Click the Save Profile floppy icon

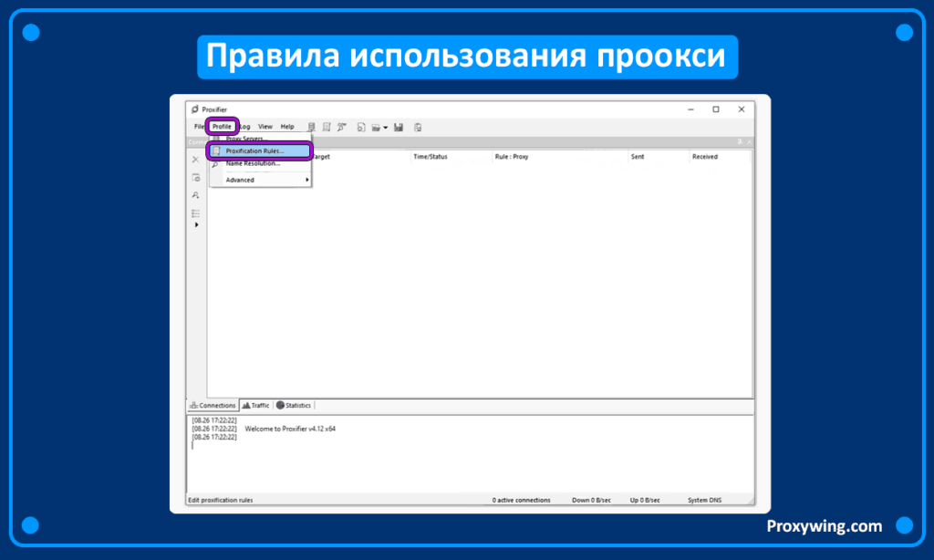click(399, 127)
